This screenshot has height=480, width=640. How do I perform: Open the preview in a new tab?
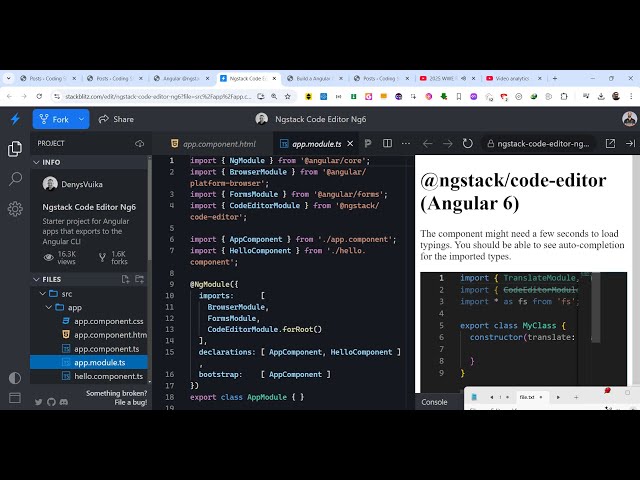click(x=610, y=143)
